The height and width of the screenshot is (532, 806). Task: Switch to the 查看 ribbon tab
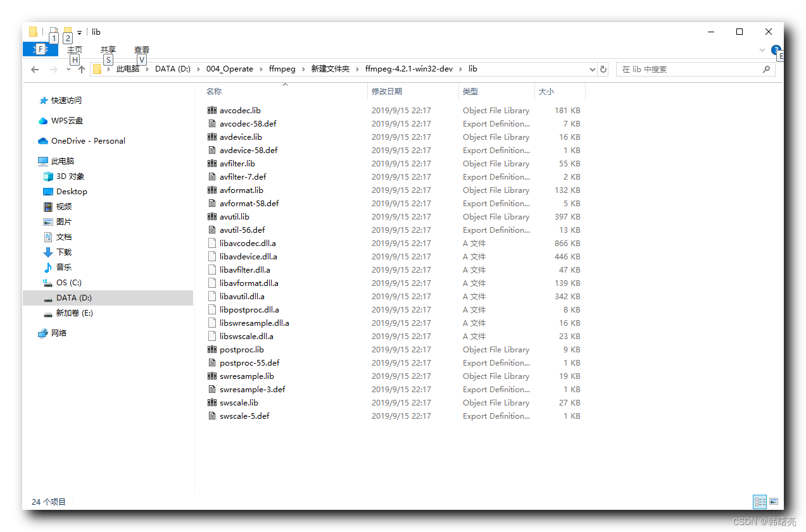click(141, 49)
